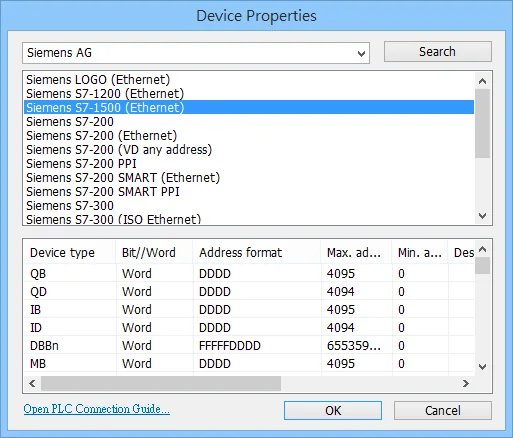Select Siemens S7-200 PPI entry

click(249, 164)
